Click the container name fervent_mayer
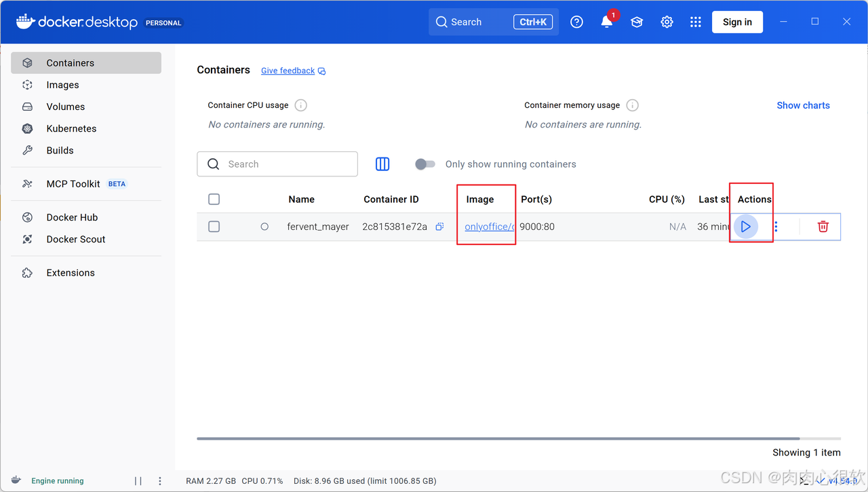Screen dimensions: 868x492 pos(318,227)
